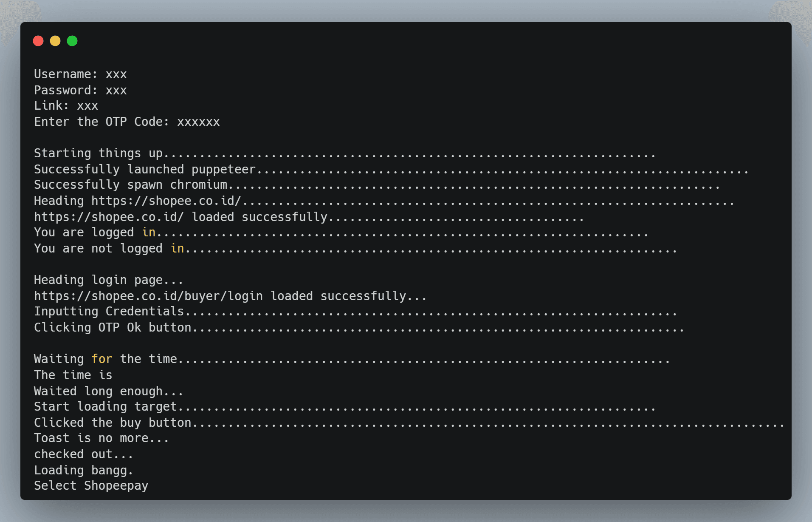Click the "Starting things up" log line
This screenshot has width=812, height=522.
pos(98,153)
